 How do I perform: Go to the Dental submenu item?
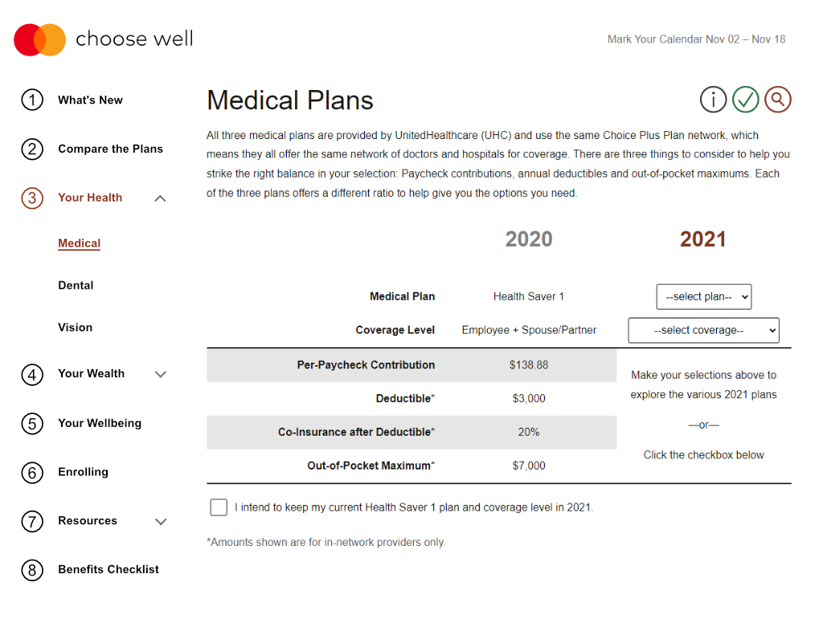(76, 285)
